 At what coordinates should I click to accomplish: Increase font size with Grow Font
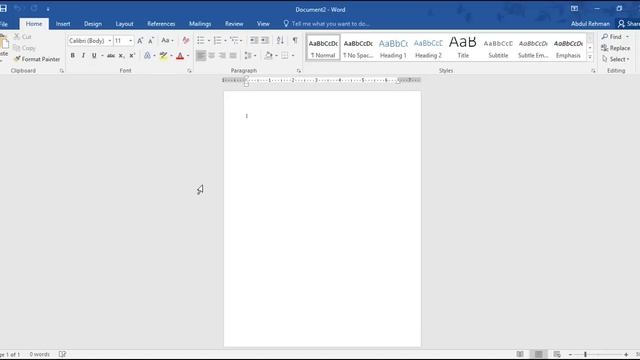pyautogui.click(x=140, y=41)
